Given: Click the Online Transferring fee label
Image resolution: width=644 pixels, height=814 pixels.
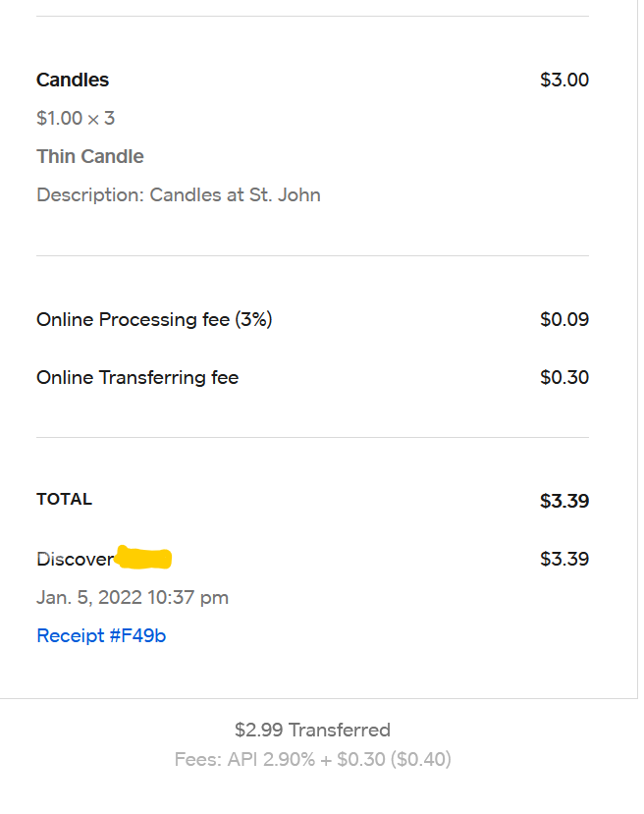Looking at the screenshot, I should click(137, 377).
